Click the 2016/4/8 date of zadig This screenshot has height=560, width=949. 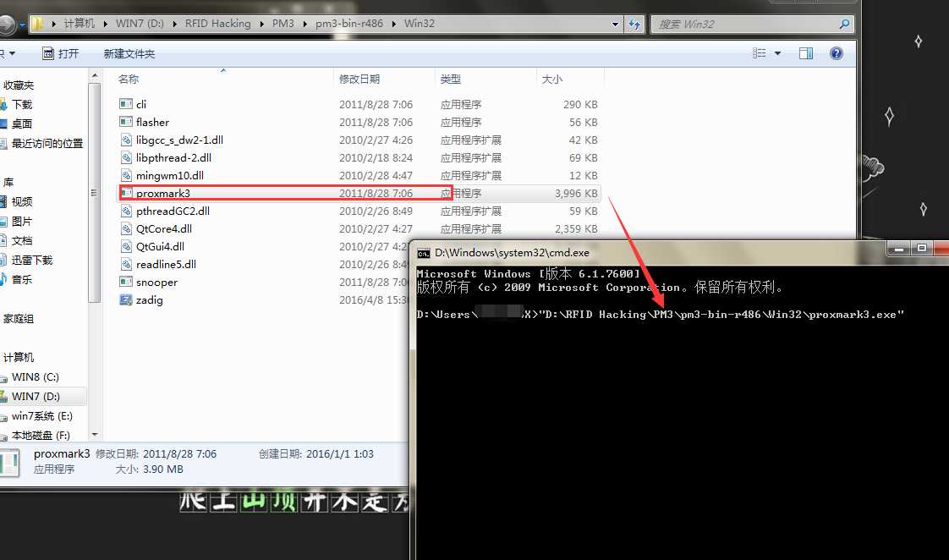pyautogui.click(x=374, y=299)
